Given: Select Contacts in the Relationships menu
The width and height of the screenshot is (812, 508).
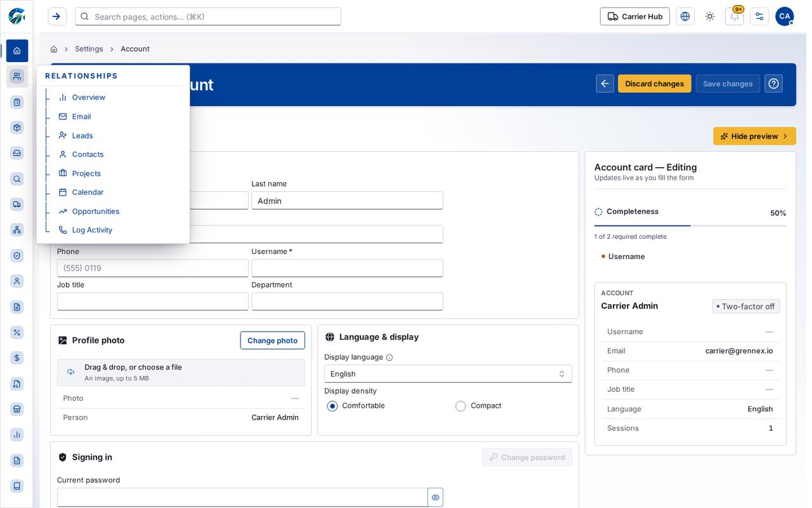Looking at the screenshot, I should [x=88, y=154].
